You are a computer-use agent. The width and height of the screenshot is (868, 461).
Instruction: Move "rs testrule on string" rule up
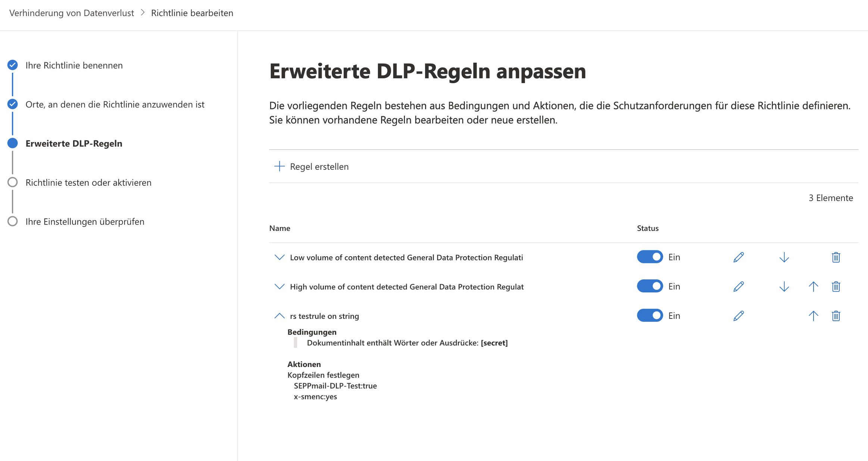[813, 316]
